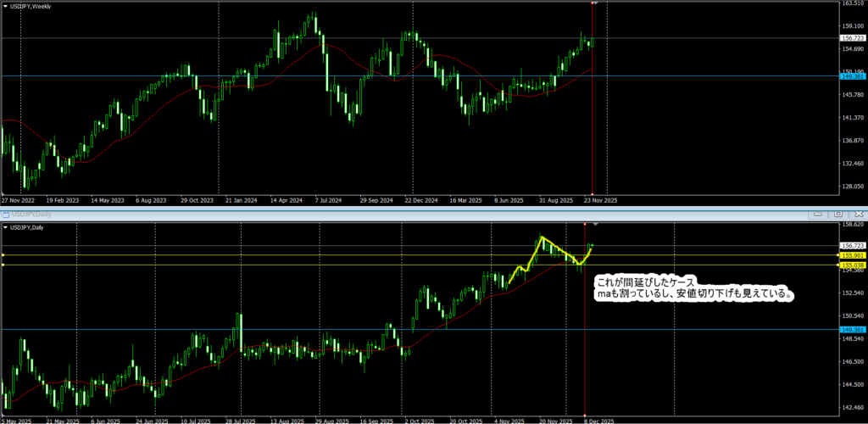Click the chart shift triangle on weekly chart
The height and width of the screenshot is (424, 868).
pyautogui.click(x=595, y=3)
